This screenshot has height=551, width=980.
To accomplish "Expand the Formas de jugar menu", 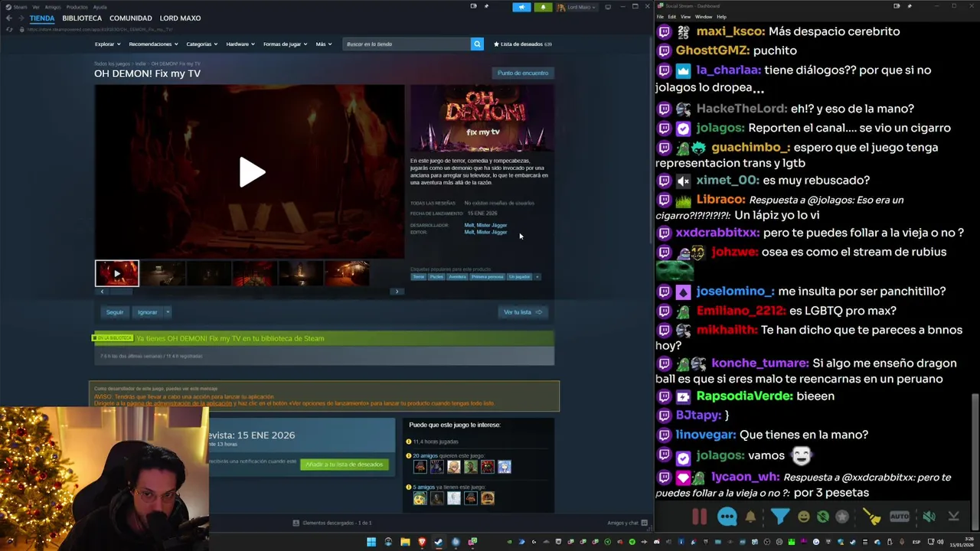I will point(285,44).
